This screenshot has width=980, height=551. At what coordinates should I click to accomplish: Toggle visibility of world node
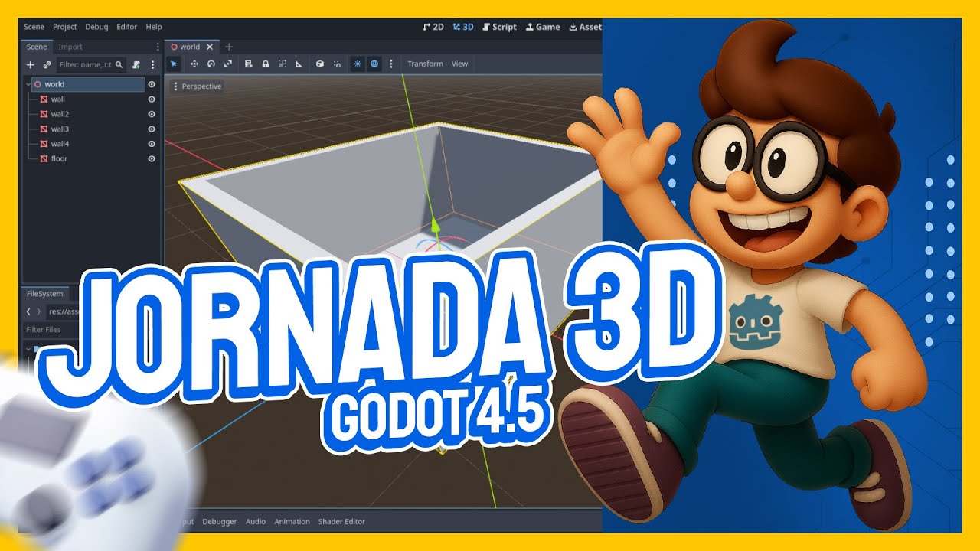coord(152,84)
